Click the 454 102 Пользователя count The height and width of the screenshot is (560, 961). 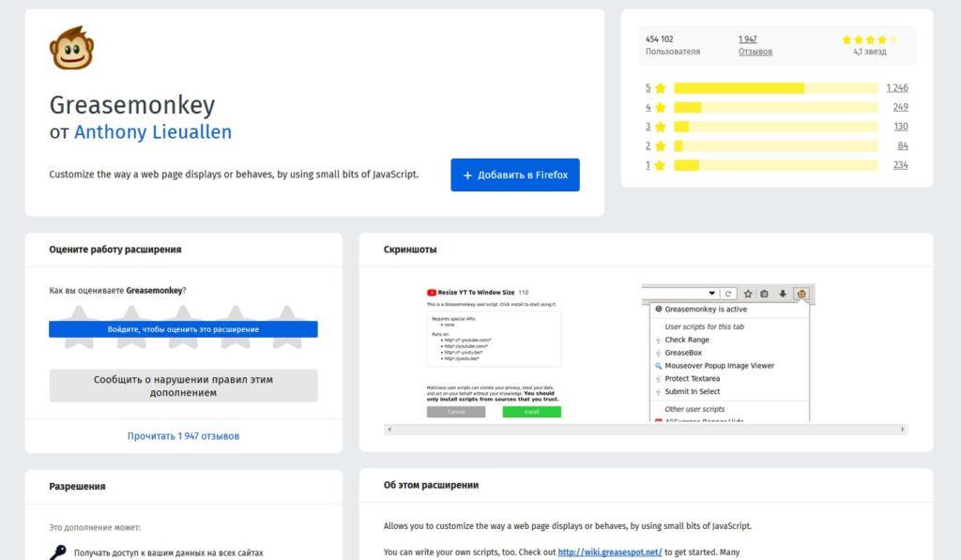pos(672,45)
